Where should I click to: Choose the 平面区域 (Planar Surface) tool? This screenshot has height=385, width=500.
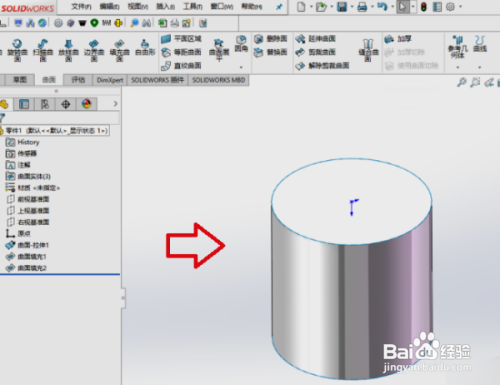(181, 39)
